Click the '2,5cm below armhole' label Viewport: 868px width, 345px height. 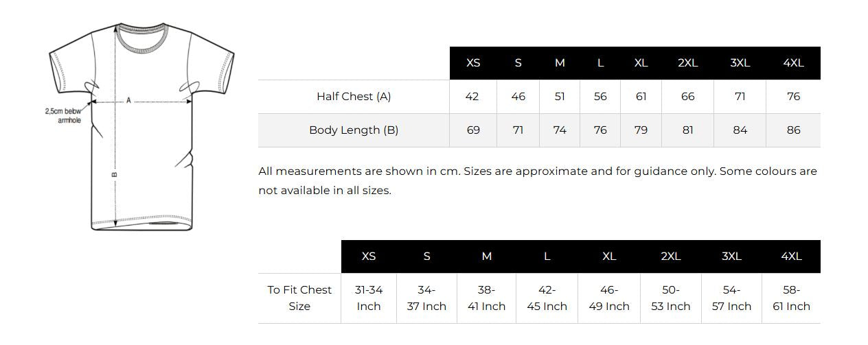[63, 115]
